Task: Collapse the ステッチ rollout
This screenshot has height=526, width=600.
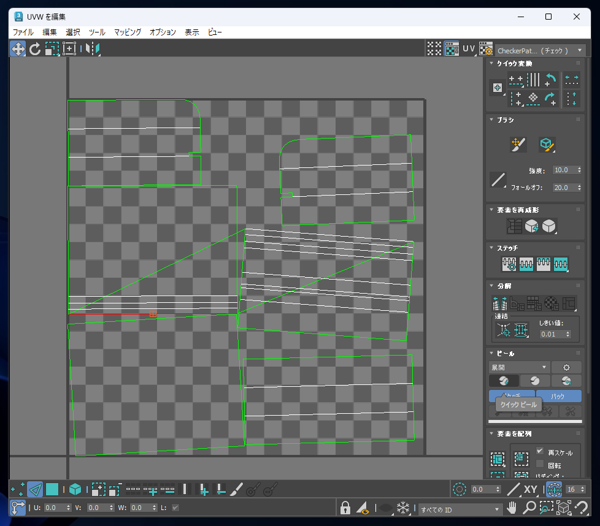Action: 492,248
